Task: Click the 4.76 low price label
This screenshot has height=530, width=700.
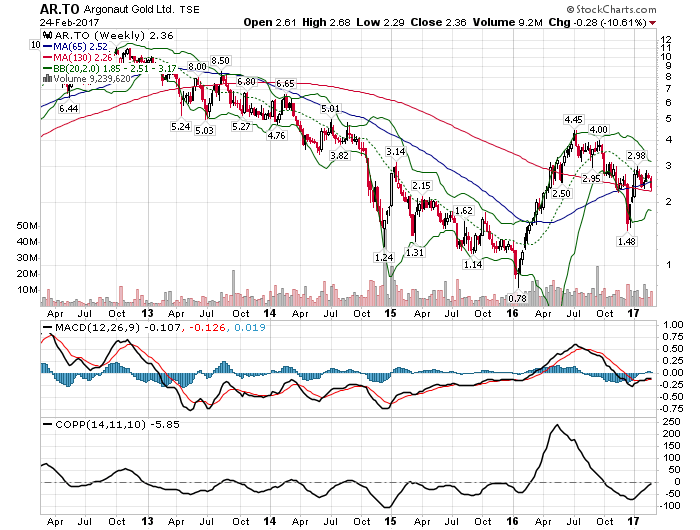Action: (276, 135)
